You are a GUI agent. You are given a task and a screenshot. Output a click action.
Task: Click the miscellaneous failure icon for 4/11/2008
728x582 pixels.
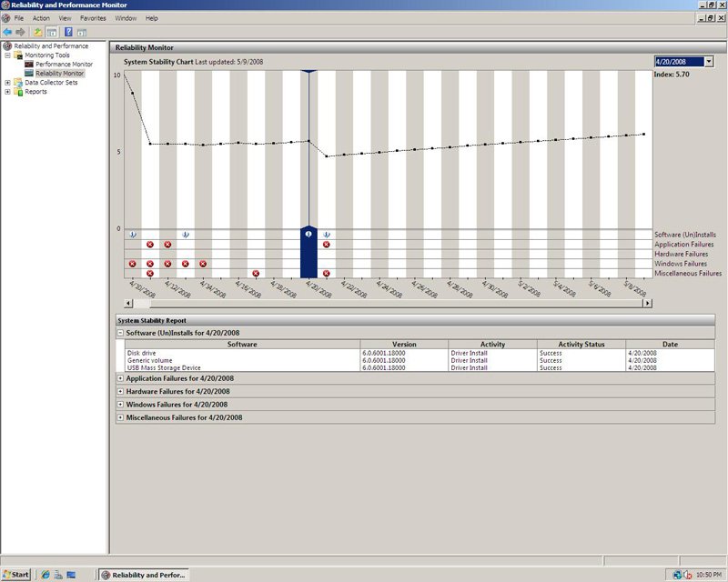click(150, 274)
